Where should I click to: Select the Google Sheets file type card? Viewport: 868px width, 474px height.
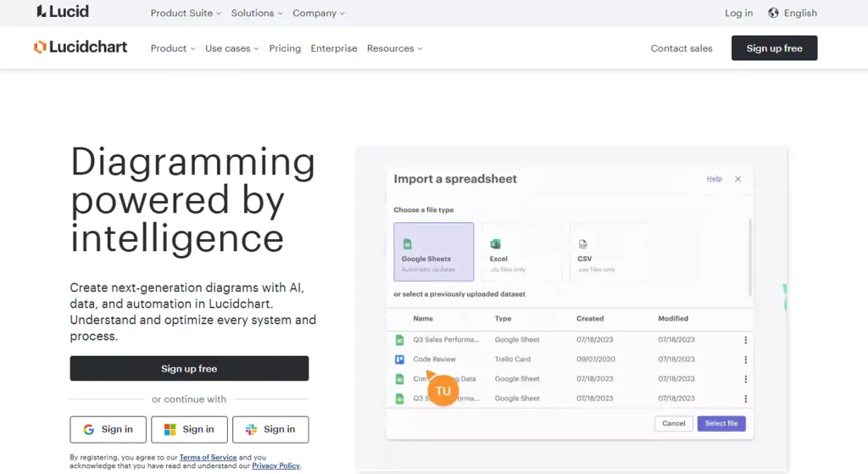(x=433, y=252)
